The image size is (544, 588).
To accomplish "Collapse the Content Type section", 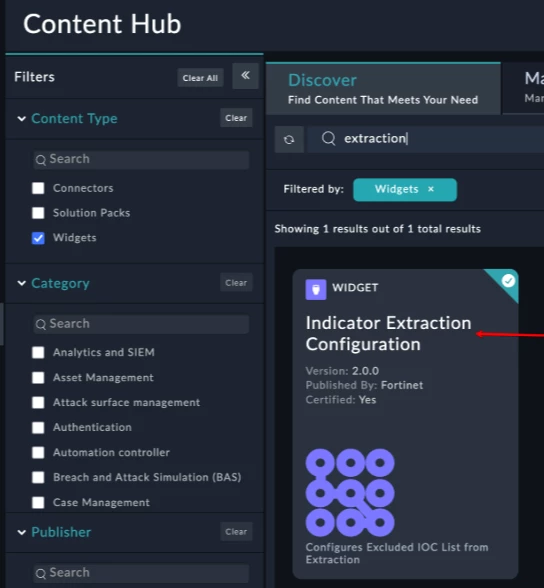I will [22, 118].
